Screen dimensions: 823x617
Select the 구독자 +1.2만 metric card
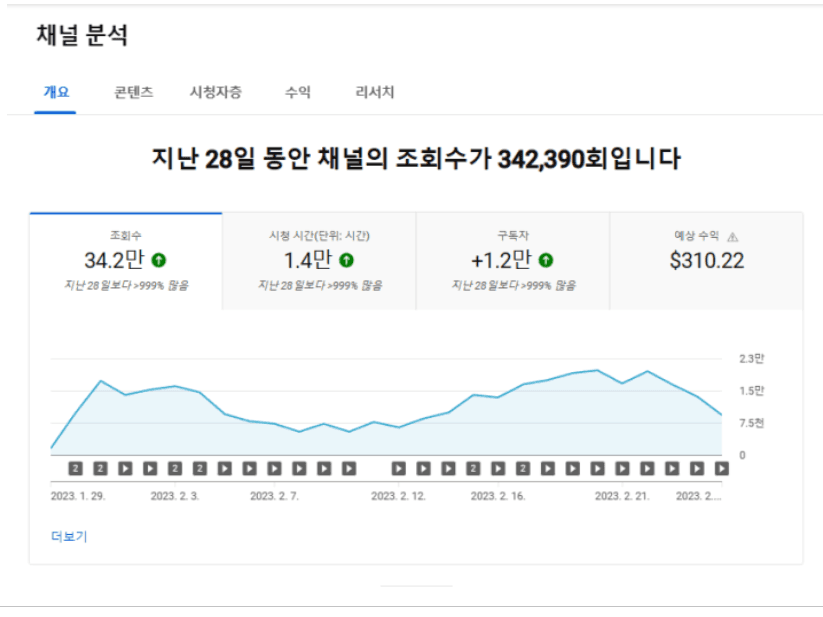tap(513, 261)
